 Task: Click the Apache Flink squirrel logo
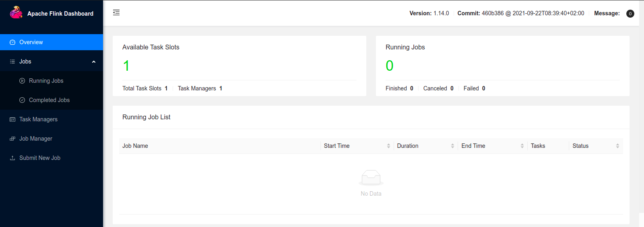(x=16, y=12)
